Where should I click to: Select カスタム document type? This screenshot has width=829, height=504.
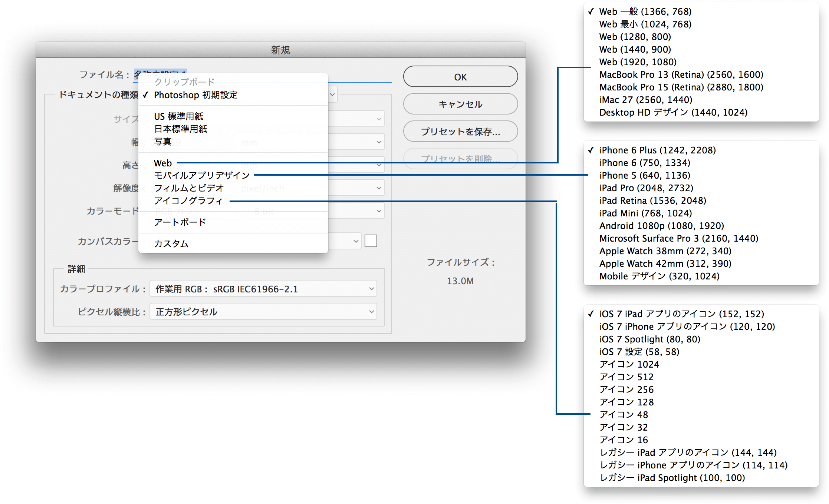click(x=233, y=243)
